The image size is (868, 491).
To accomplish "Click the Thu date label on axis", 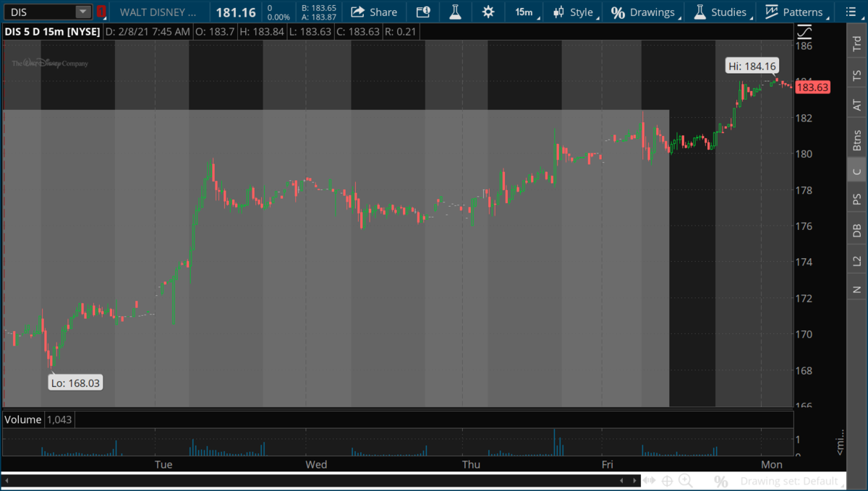I will click(x=471, y=464).
